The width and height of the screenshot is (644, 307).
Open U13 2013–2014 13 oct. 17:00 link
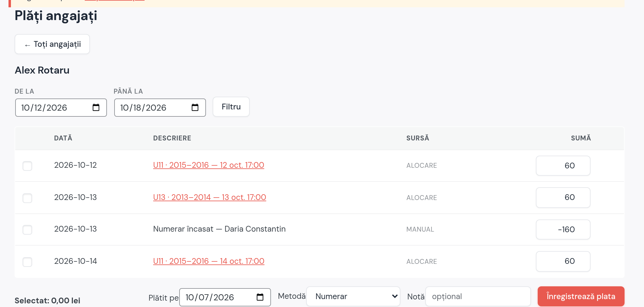[210, 197]
